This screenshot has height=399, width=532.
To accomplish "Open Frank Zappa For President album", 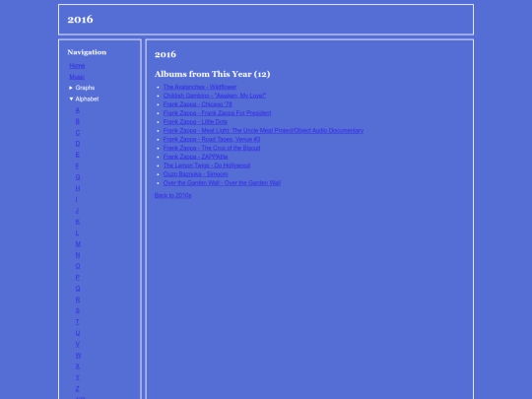I will [217, 113].
